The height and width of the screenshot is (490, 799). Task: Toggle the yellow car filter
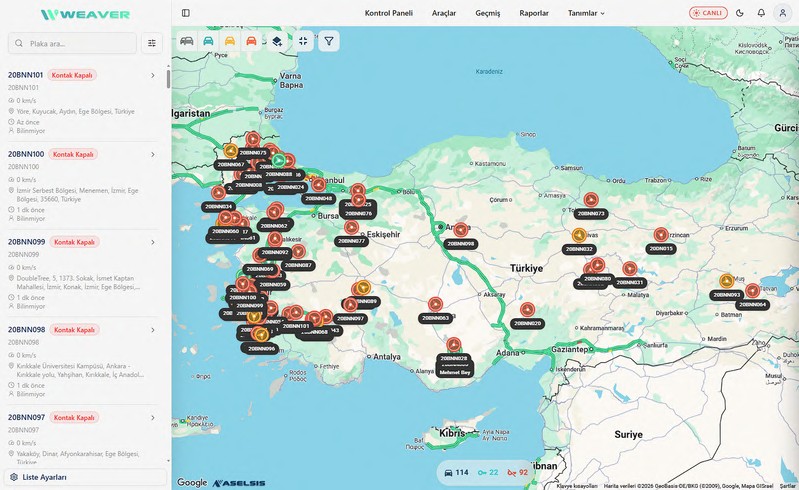(230, 41)
